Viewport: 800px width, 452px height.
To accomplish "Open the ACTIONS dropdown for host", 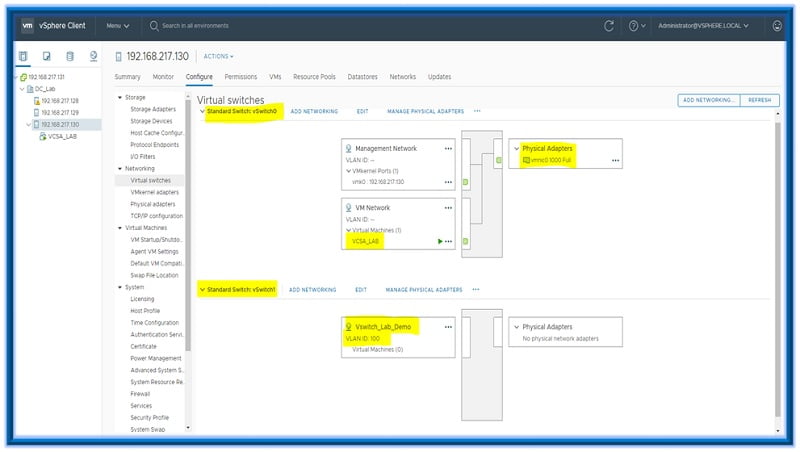I will coord(218,57).
